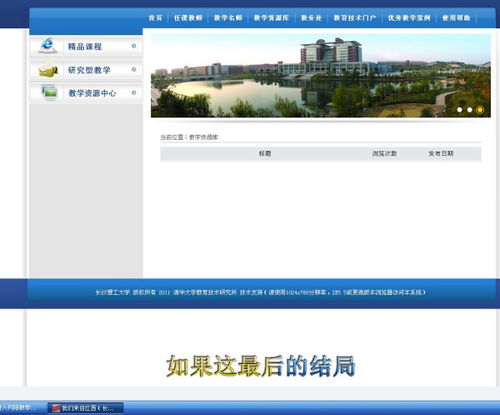This screenshot has width=500, height=415.
Task: Open the 研究型教学 sidebar entry
Action: [86, 70]
